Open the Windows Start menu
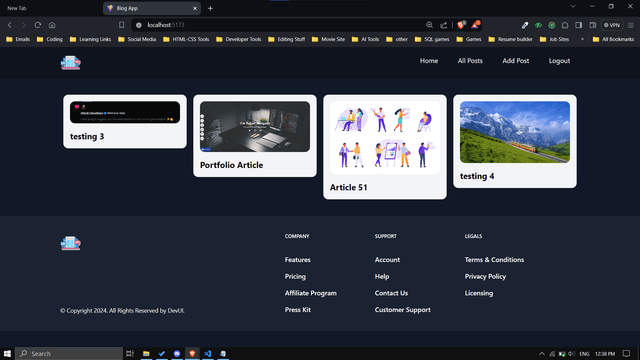 click(7, 353)
